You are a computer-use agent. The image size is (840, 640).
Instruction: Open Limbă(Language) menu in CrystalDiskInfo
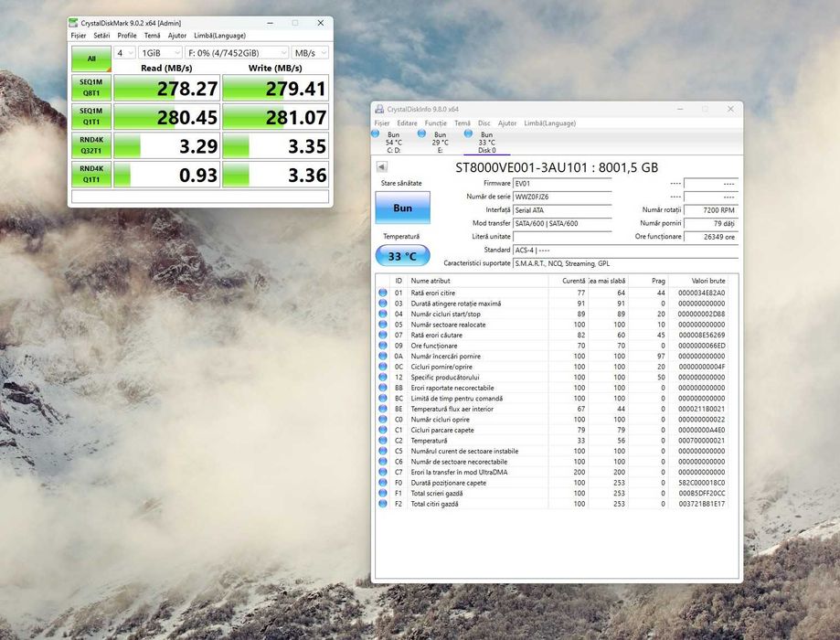pyautogui.click(x=549, y=123)
